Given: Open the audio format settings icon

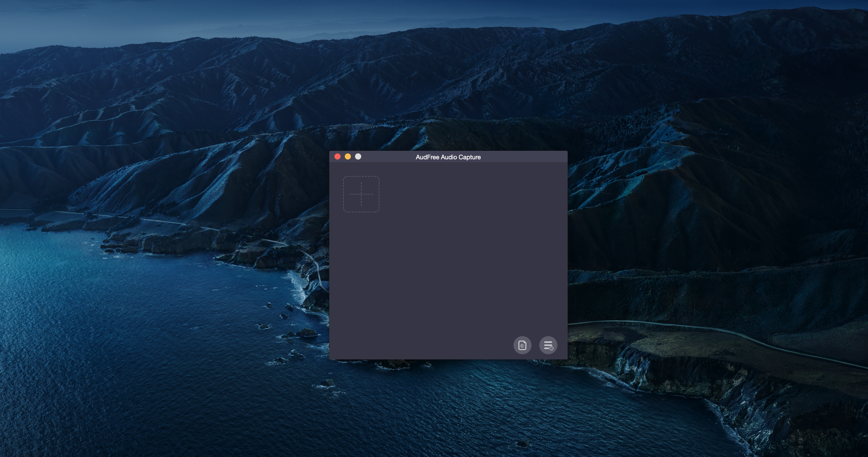Looking at the screenshot, I should point(522,345).
